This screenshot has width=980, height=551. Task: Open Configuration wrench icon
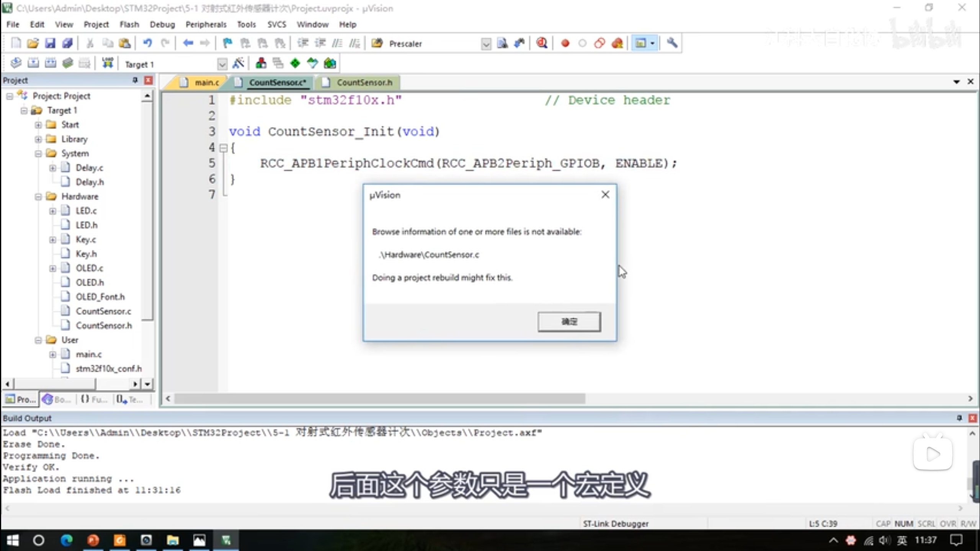pyautogui.click(x=672, y=43)
